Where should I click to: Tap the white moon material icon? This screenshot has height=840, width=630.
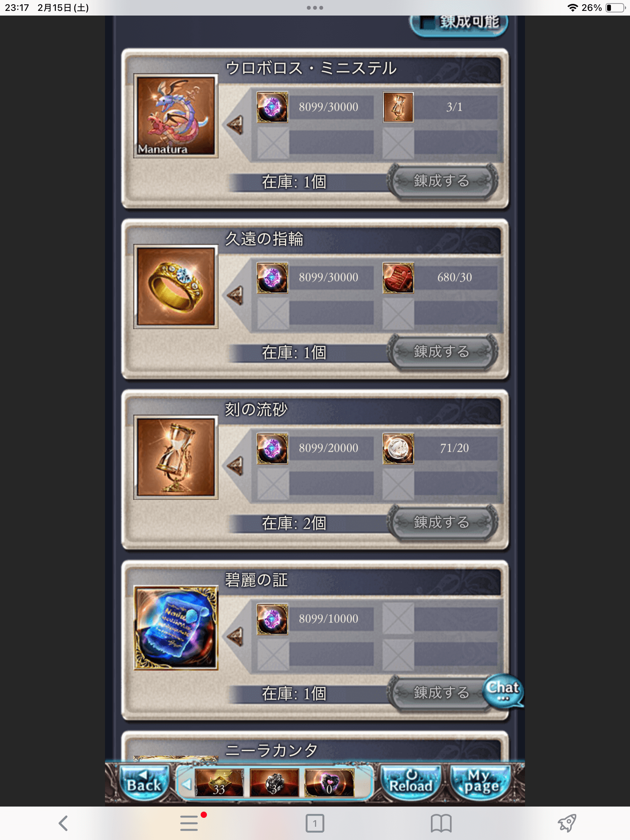[x=398, y=448]
